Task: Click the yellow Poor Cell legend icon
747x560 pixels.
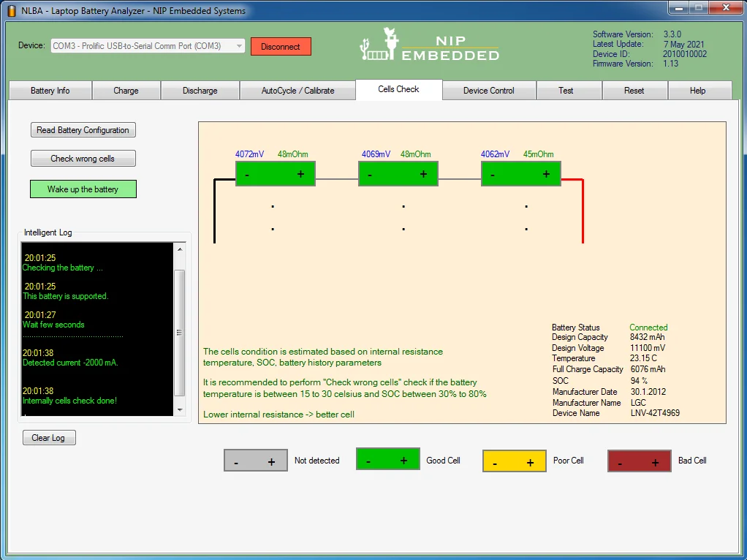Action: (515, 461)
